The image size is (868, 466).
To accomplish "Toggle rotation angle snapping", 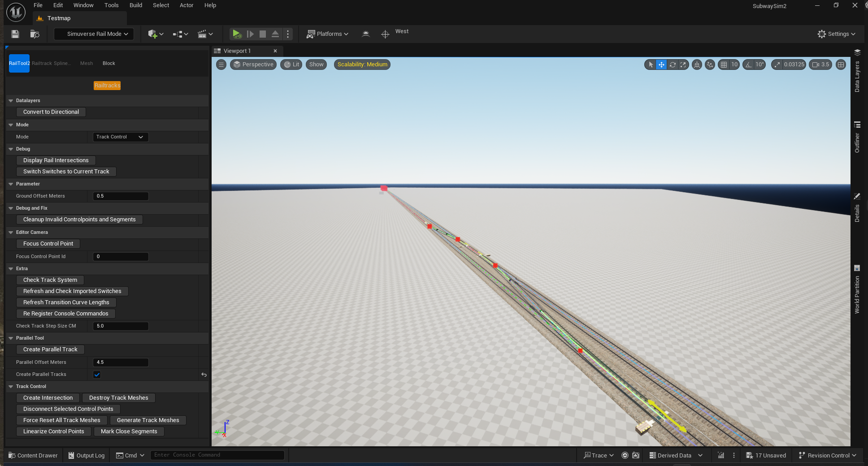I will (748, 65).
